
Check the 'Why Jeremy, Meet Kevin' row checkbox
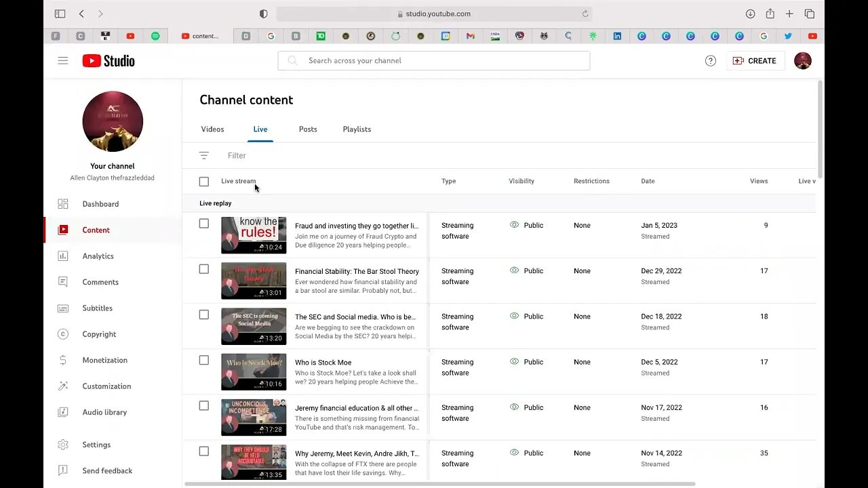(x=204, y=451)
